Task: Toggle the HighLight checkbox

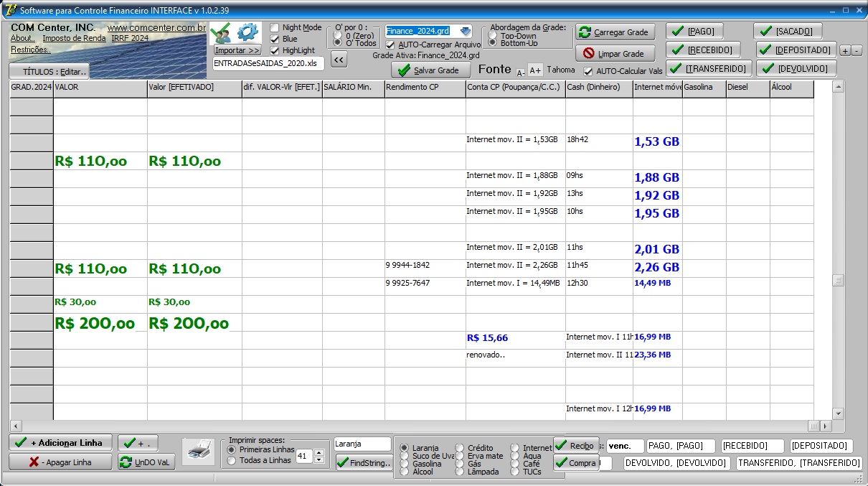Action: (x=275, y=50)
